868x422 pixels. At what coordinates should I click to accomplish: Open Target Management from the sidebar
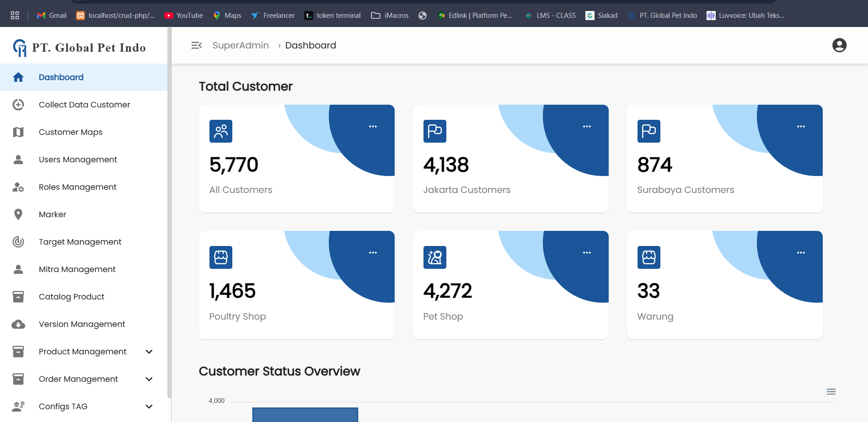80,242
